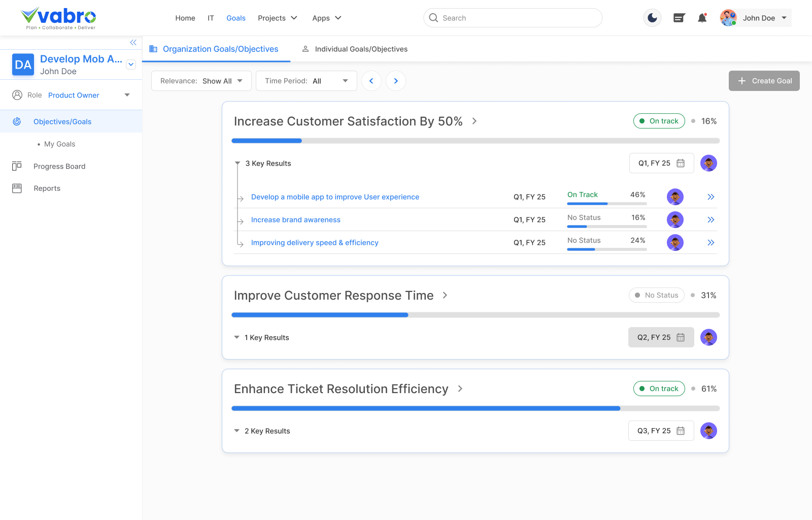The width and height of the screenshot is (812, 520).
Task: Switch to Individual Goals/Objectives tab
Action: 360,49
